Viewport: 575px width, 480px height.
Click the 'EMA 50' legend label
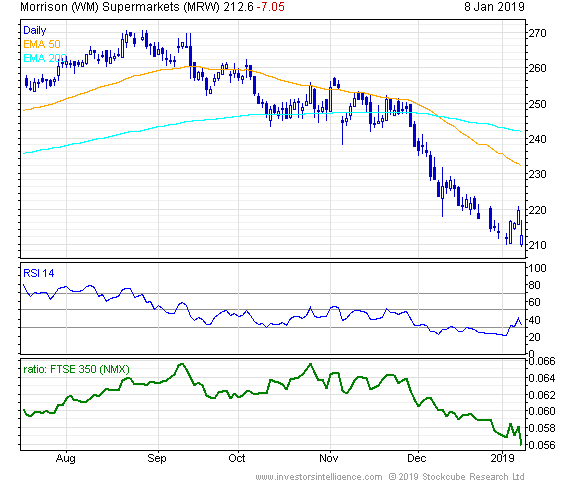click(41, 44)
